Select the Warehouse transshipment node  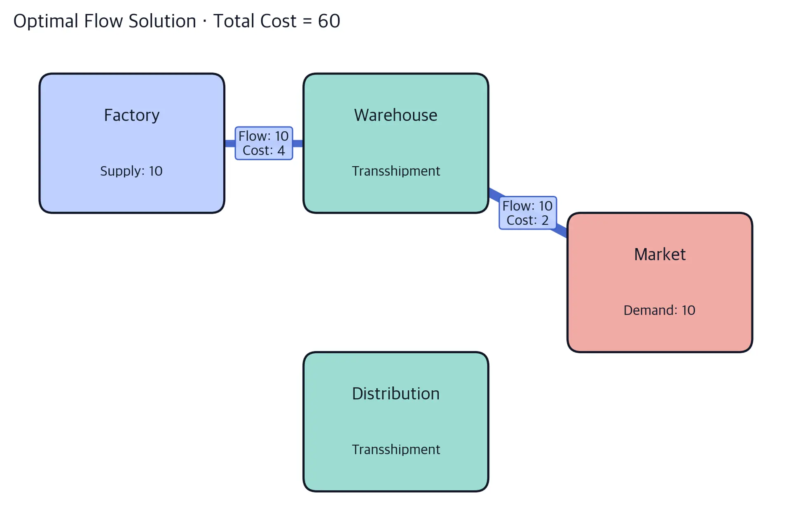pos(395,143)
